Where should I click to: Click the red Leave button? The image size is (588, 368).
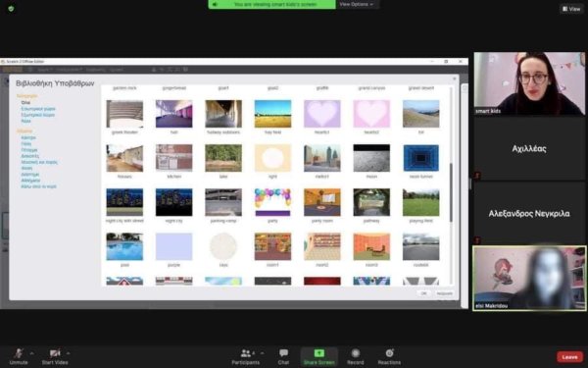pos(569,357)
